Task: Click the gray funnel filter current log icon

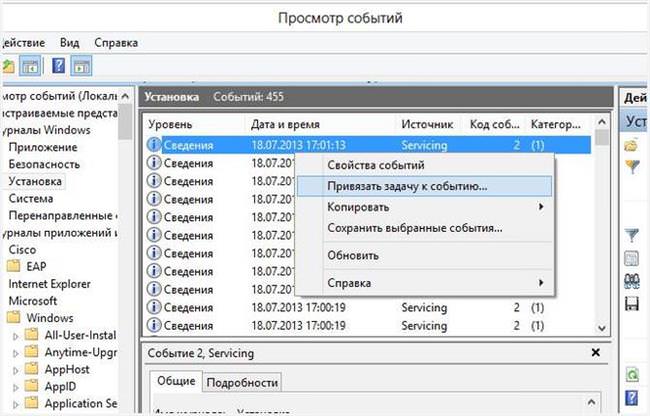Action: [x=632, y=235]
